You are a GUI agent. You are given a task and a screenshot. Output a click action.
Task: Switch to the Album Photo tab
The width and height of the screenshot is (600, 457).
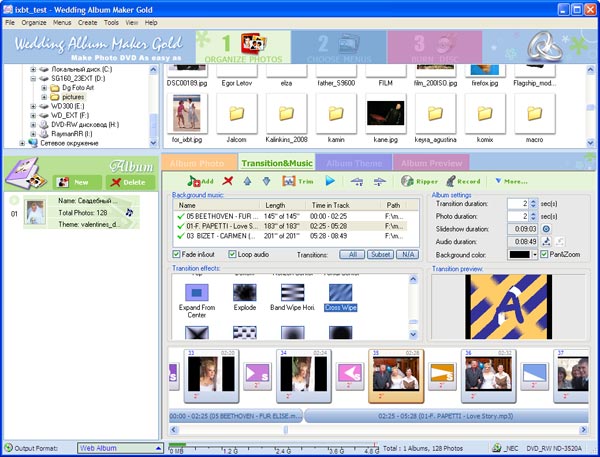click(199, 163)
